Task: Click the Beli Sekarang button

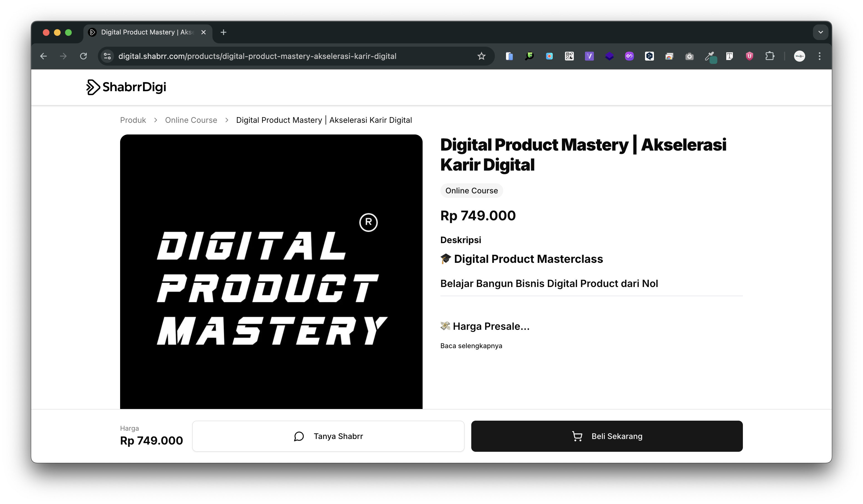Action: 606,436
